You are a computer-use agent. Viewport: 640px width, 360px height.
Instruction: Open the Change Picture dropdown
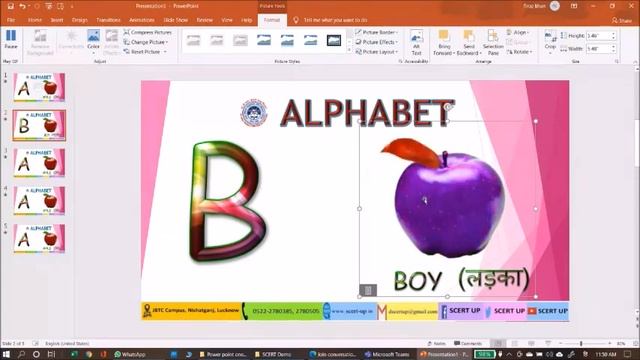(146, 42)
